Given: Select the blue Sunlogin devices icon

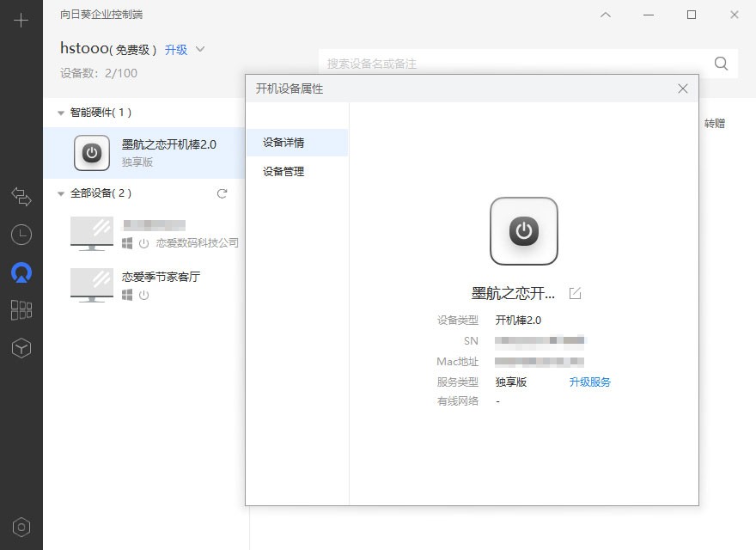Looking at the screenshot, I should [x=21, y=272].
